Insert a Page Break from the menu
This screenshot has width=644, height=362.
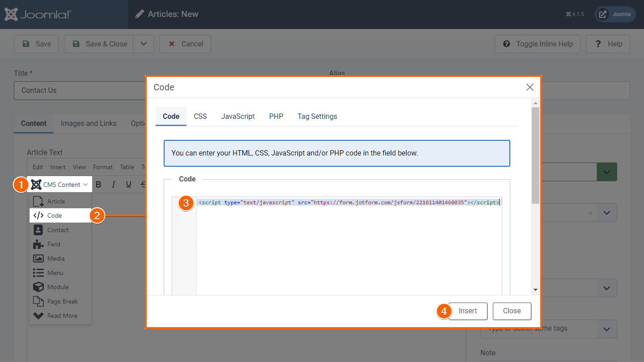pyautogui.click(x=62, y=301)
